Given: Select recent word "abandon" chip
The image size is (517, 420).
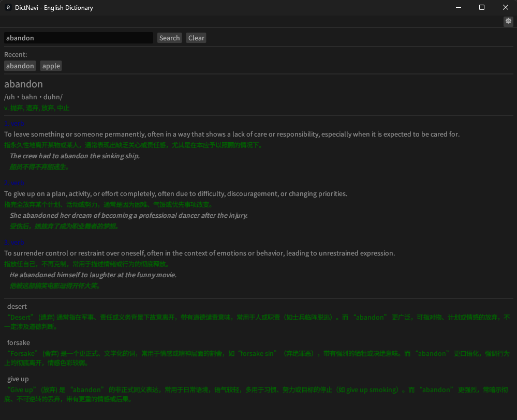Looking at the screenshot, I should pyautogui.click(x=20, y=66).
